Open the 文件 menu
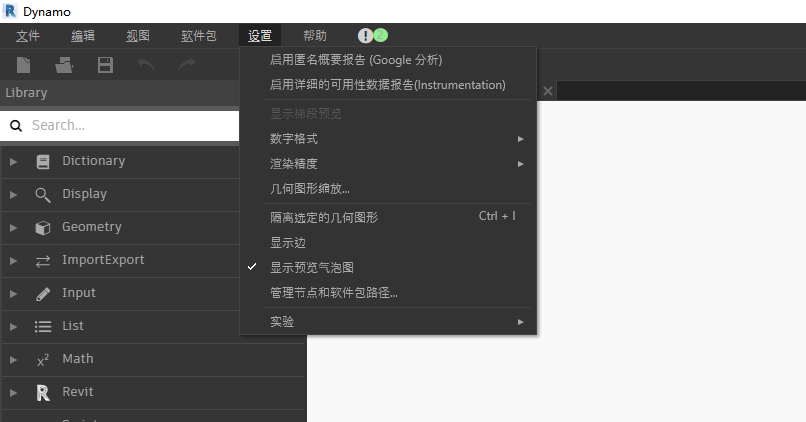806x422 pixels. coord(28,35)
